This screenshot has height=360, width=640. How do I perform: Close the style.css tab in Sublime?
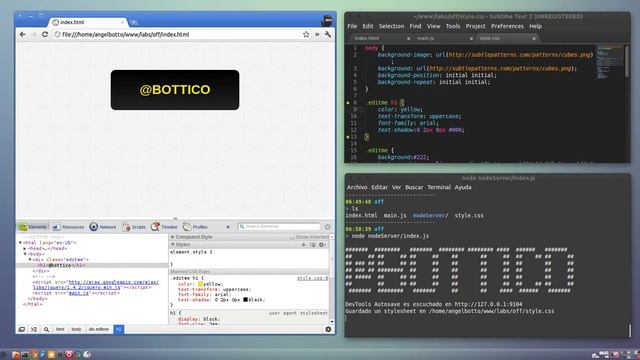click(534, 38)
